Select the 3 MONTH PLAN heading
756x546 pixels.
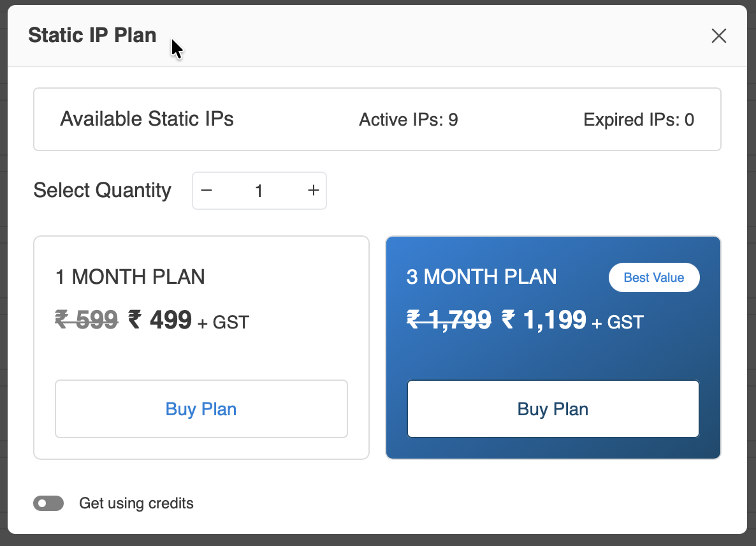481,277
